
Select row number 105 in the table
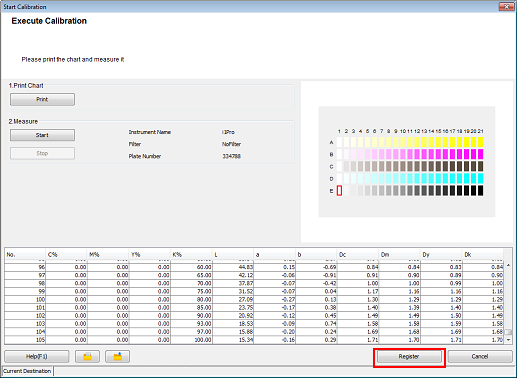(254, 340)
